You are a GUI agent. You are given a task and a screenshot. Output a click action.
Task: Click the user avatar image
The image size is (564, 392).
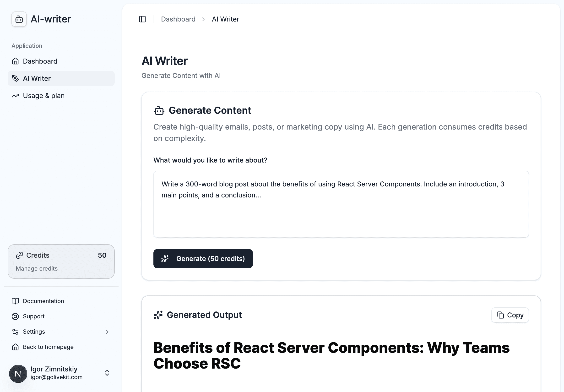(x=18, y=374)
